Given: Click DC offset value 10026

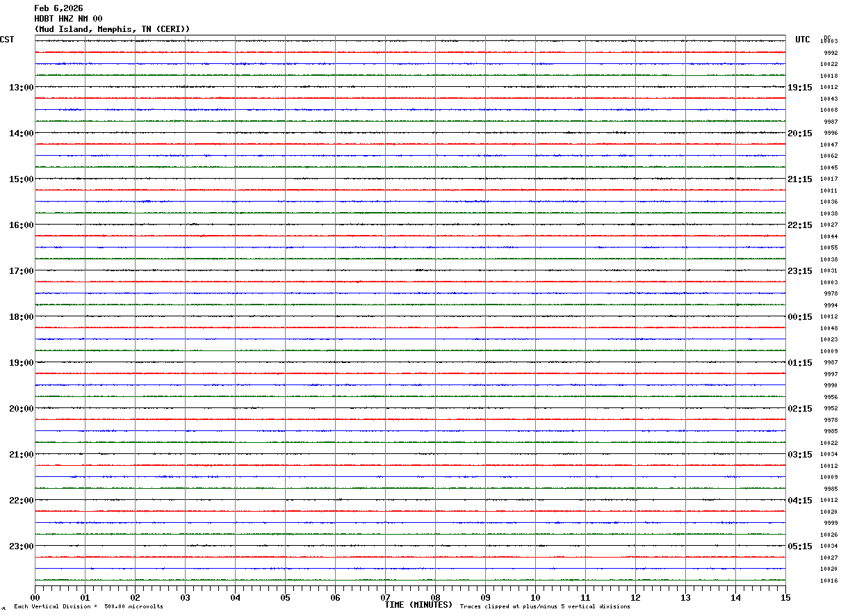Looking at the screenshot, I should (x=828, y=535).
